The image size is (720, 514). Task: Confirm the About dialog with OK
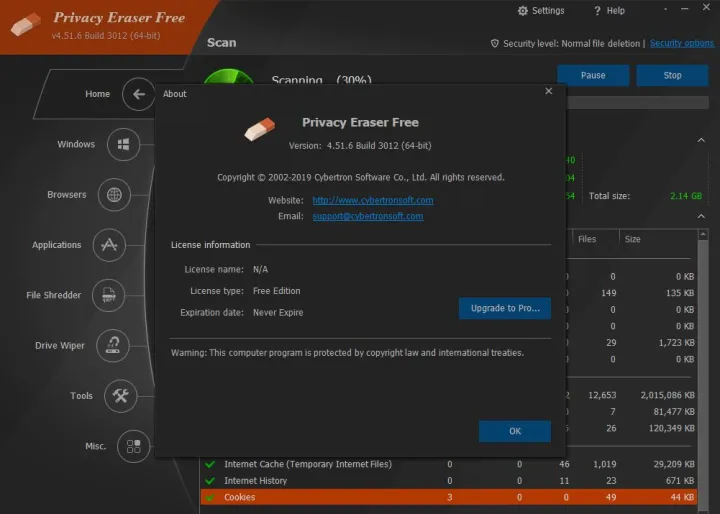pyautogui.click(x=515, y=431)
